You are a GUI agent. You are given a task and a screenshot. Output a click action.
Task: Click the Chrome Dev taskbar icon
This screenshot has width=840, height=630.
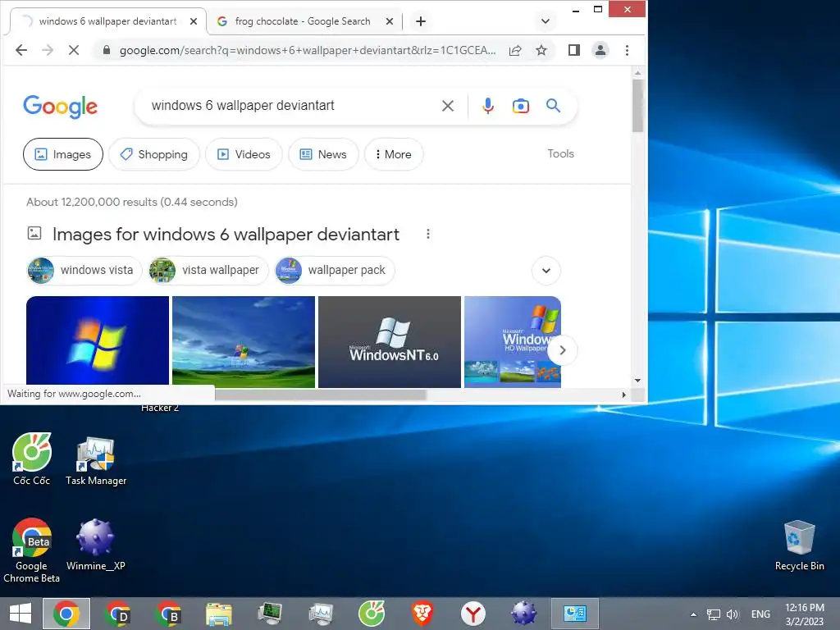click(118, 614)
